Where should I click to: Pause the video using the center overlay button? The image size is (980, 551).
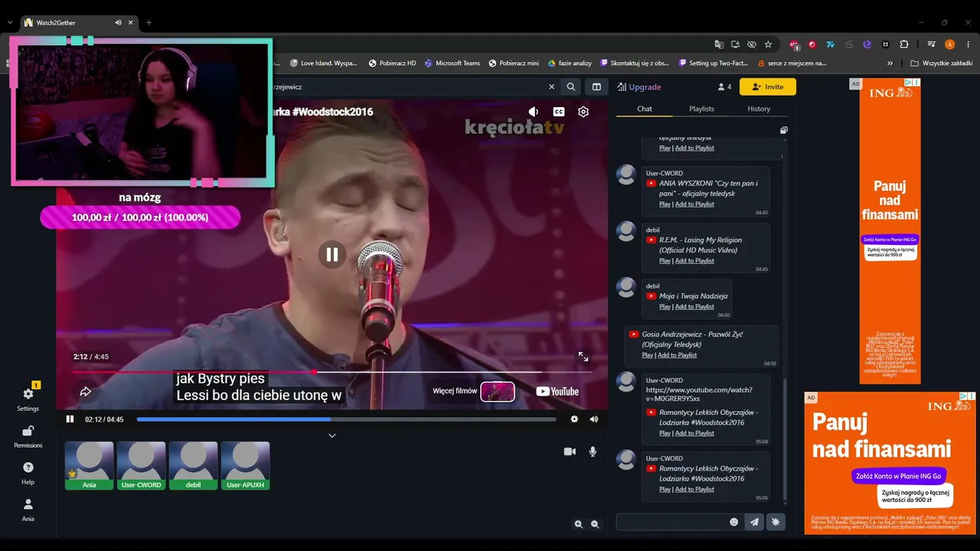(x=332, y=255)
